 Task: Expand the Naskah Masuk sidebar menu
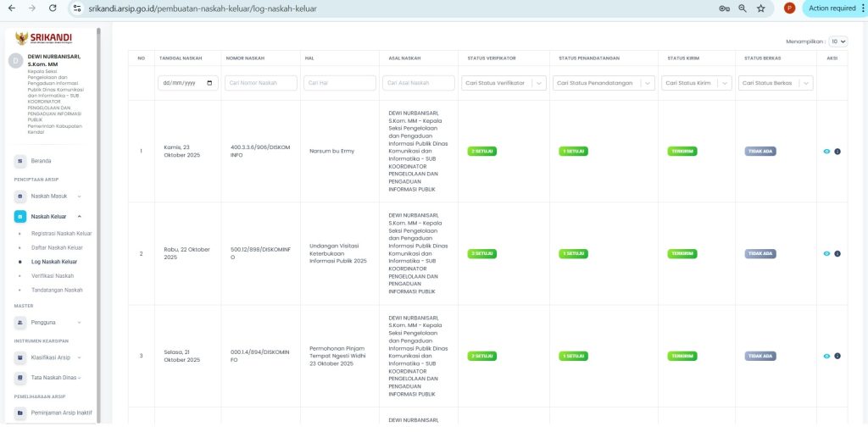pos(51,196)
